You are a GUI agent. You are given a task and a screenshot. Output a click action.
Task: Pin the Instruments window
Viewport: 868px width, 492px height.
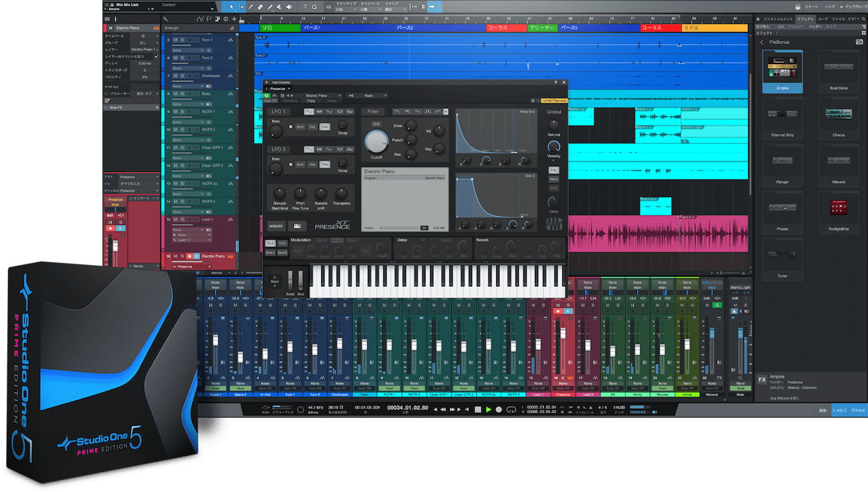pos(556,82)
